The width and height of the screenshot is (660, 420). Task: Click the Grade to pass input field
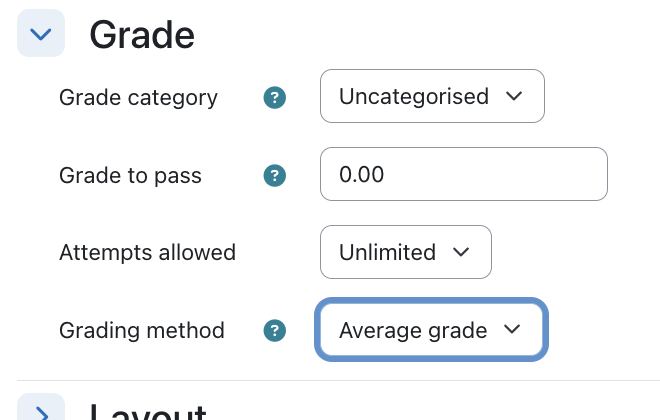[x=464, y=174]
